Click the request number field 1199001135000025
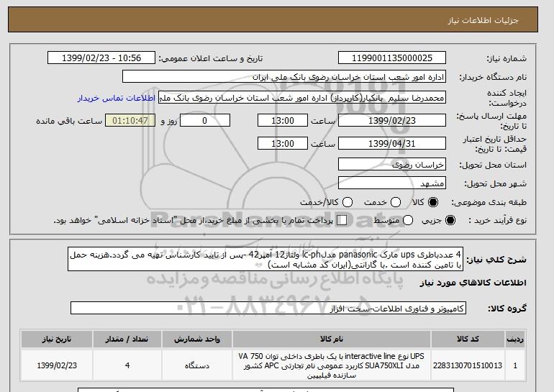The width and height of the screenshot is (554, 392). pos(392,58)
